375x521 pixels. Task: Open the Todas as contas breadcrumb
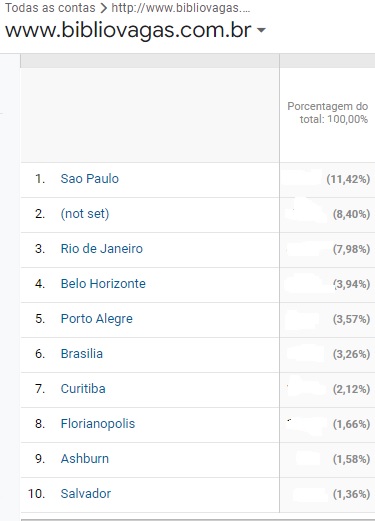pos(50,8)
